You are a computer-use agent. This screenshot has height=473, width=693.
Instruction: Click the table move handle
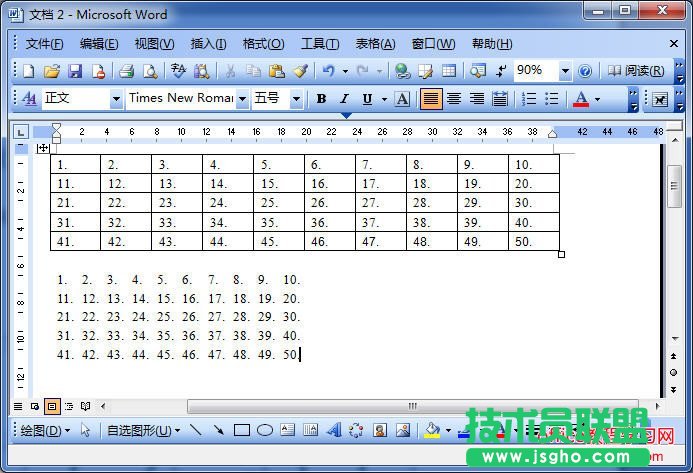[x=42, y=148]
